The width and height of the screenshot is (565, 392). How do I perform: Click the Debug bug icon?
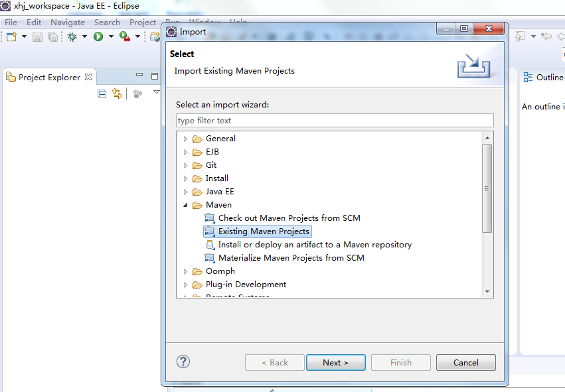[72, 36]
